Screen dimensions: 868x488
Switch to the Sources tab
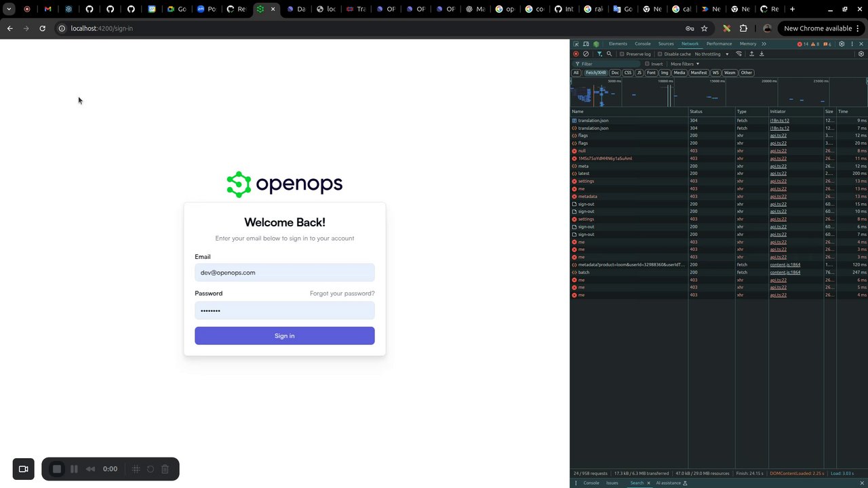(666, 43)
